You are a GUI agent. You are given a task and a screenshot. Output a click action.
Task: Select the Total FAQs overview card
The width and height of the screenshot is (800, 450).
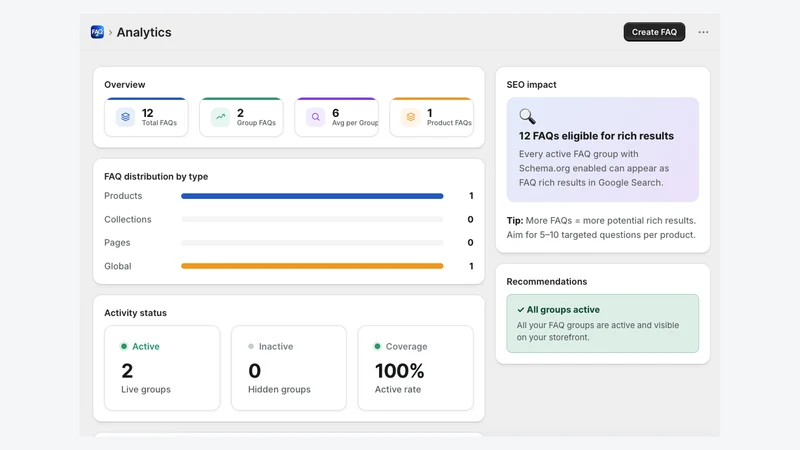146,117
